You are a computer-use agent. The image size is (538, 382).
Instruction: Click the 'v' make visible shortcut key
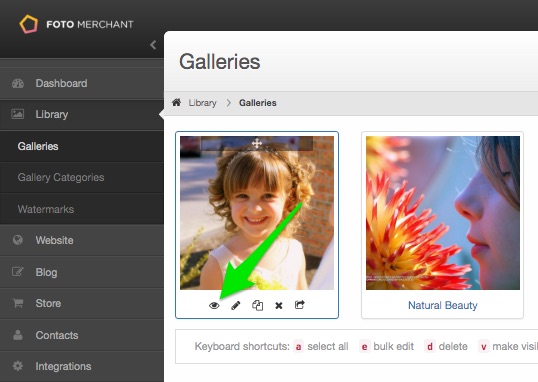(x=483, y=347)
